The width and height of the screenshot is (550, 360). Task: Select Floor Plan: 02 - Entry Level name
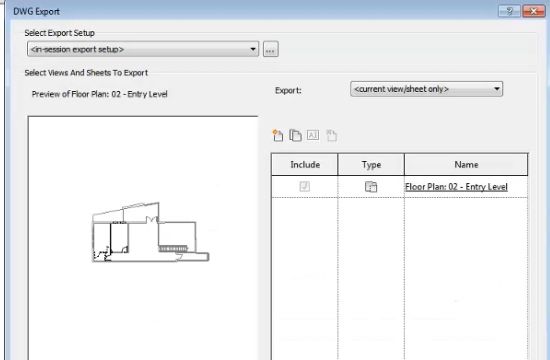point(456,187)
